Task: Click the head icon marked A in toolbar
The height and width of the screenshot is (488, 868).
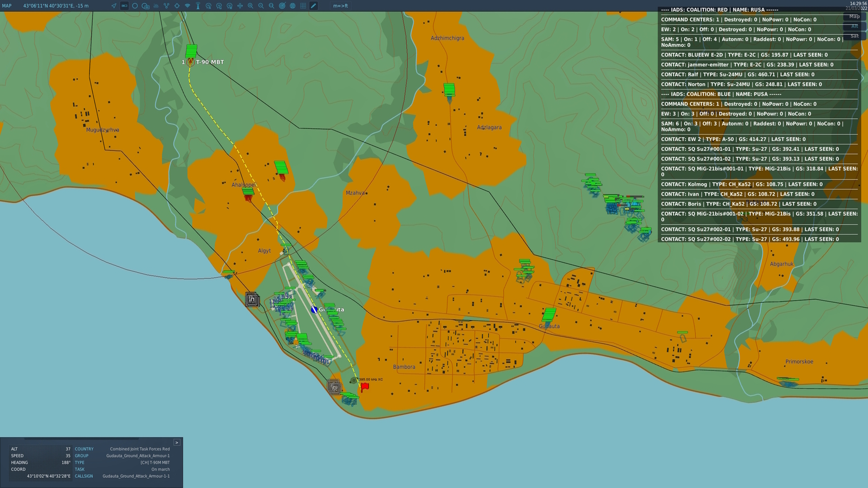Action: tap(208, 6)
